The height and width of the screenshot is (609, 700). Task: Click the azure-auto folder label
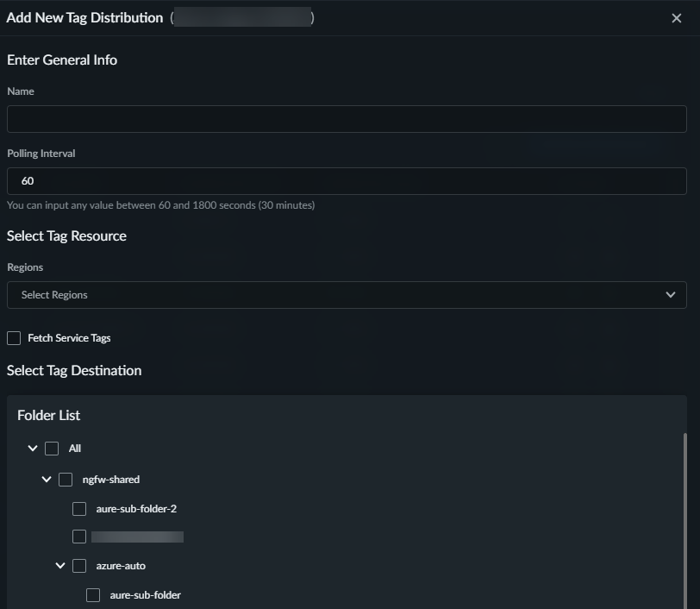[x=120, y=566]
